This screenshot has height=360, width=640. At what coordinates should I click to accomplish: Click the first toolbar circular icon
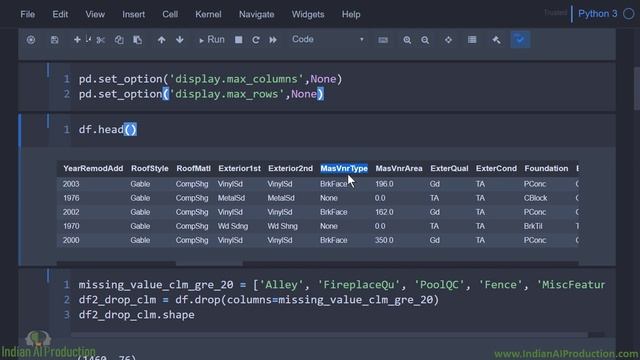tap(31, 40)
